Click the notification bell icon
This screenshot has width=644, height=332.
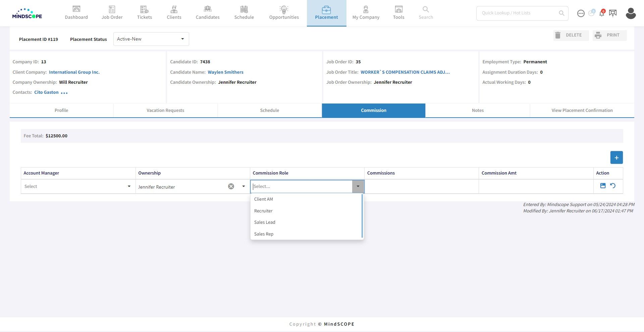coord(602,13)
